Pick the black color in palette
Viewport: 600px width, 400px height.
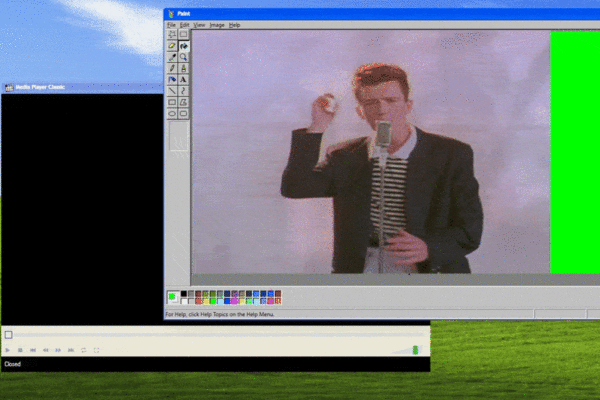pyautogui.click(x=183, y=294)
